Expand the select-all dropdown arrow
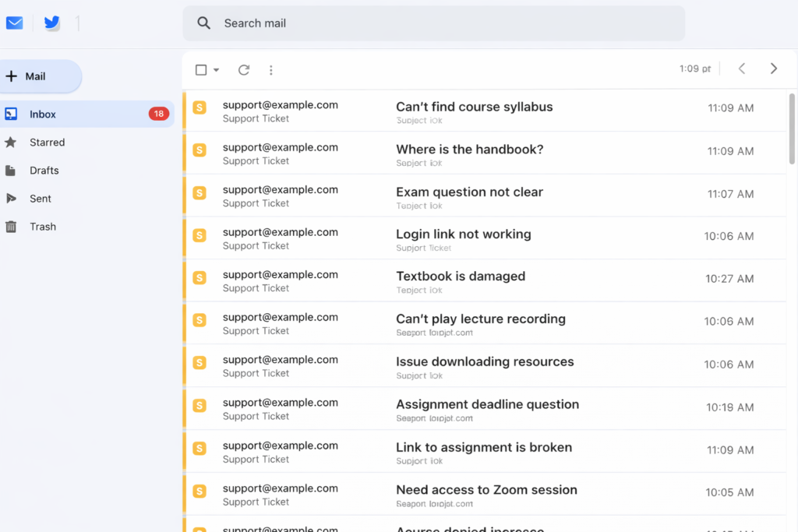This screenshot has width=798, height=532. click(x=217, y=70)
